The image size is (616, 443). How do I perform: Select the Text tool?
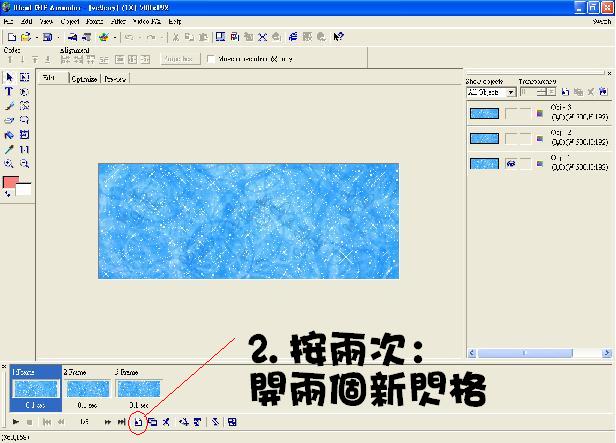point(9,91)
